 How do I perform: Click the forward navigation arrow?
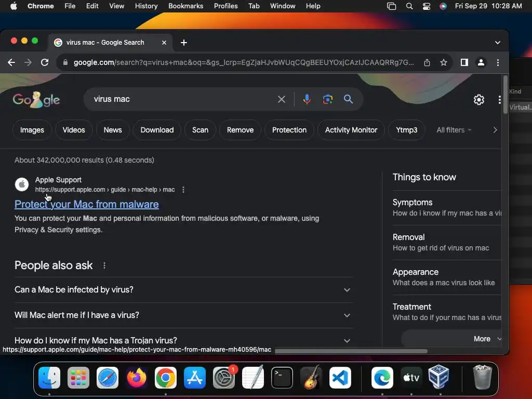click(x=28, y=62)
